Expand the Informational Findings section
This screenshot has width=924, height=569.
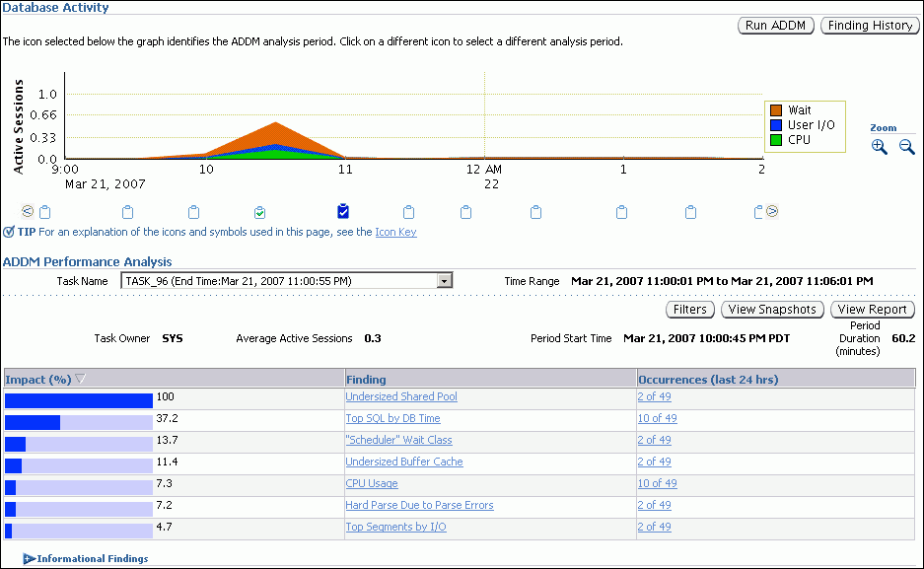[29, 558]
